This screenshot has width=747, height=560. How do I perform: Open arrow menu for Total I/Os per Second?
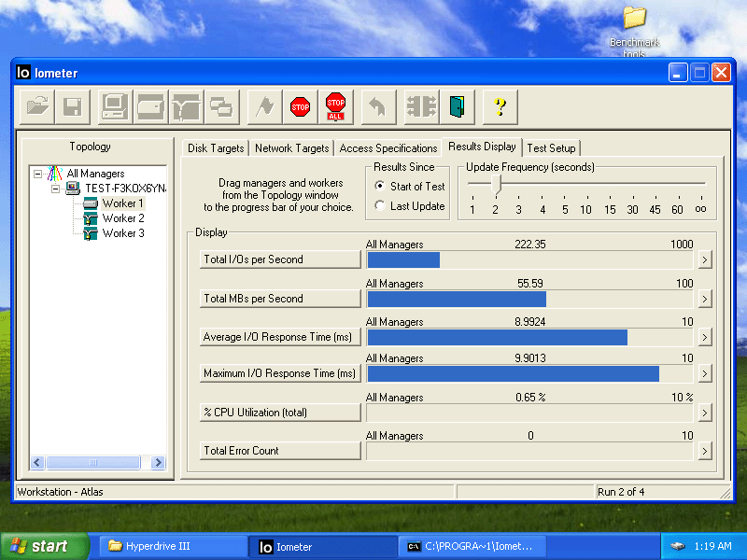tap(705, 260)
